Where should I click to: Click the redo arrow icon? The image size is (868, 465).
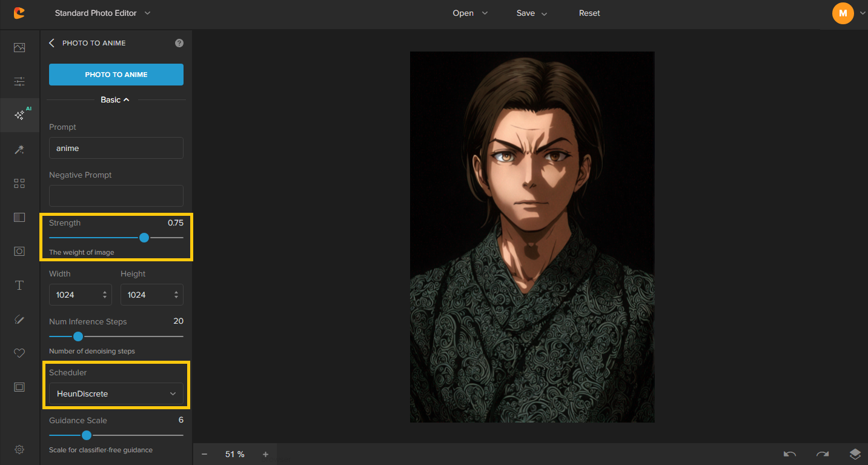tap(822, 454)
